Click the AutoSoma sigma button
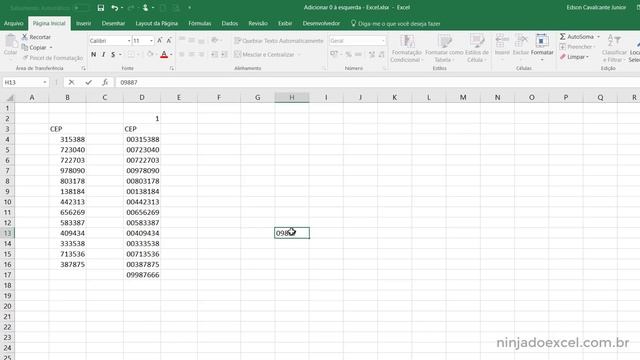This screenshot has height=360, width=640. point(576,37)
